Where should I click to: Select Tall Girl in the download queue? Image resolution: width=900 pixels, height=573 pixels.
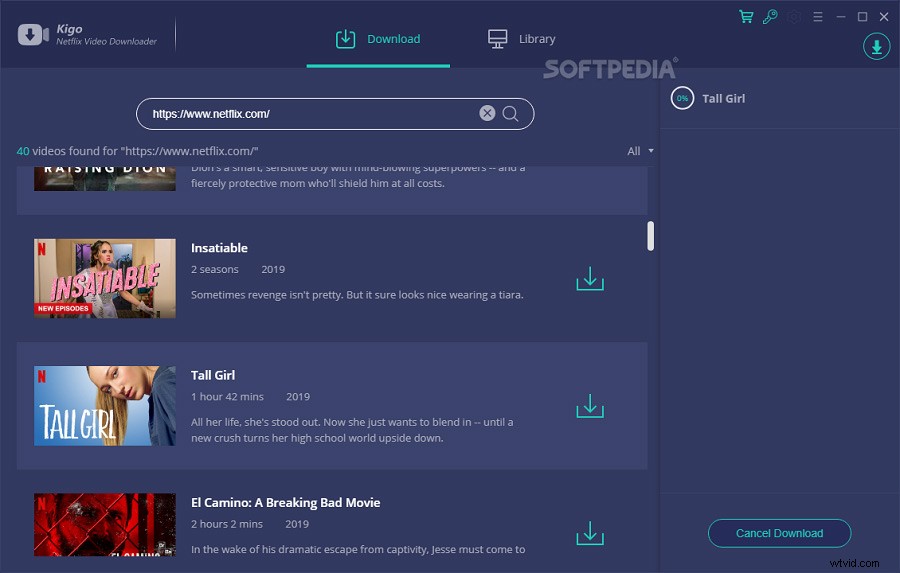point(724,99)
